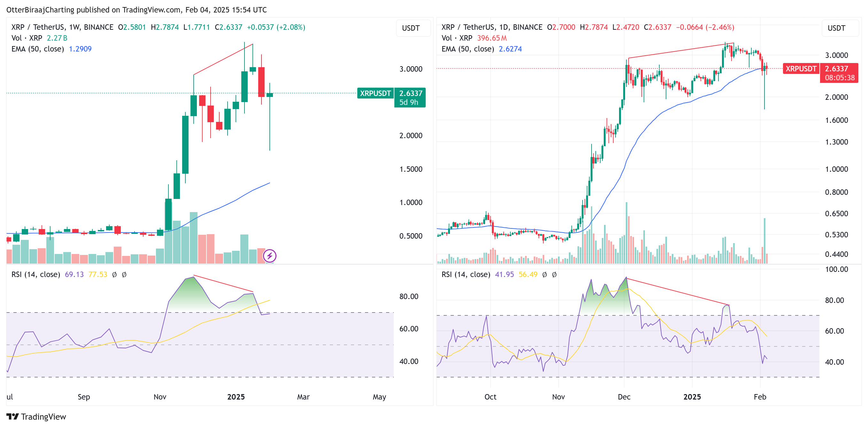The image size is (868, 428).
Task: Click weekly EMA (50, close) label
Action: 38,49
